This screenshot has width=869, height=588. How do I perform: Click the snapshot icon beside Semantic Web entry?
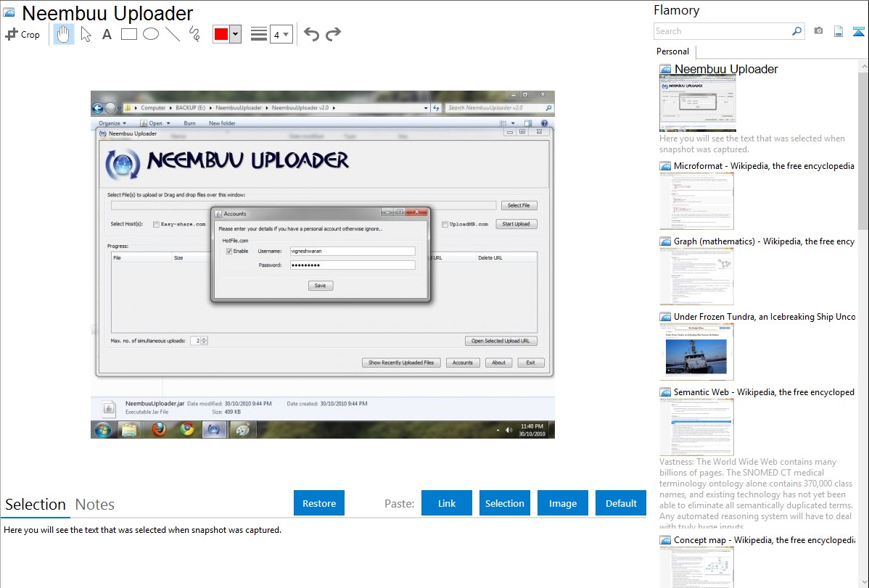(x=665, y=392)
